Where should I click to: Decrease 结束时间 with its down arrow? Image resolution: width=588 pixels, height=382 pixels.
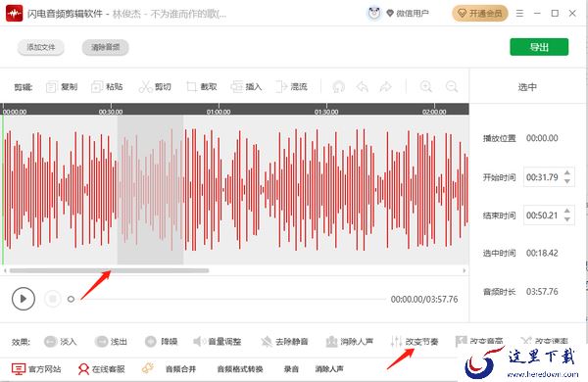coord(567,219)
